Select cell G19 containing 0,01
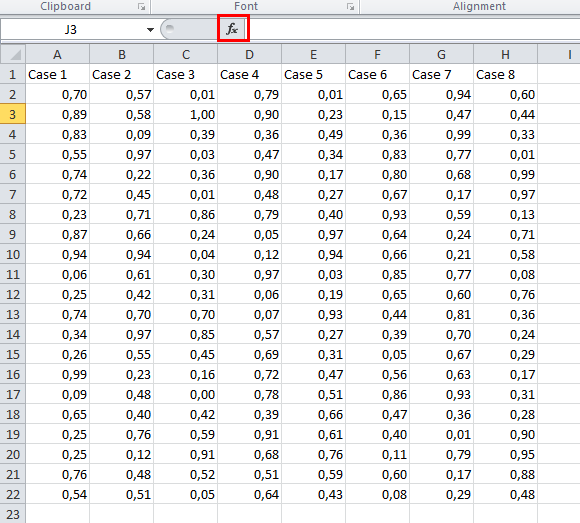The width and height of the screenshot is (580, 523). point(442,434)
